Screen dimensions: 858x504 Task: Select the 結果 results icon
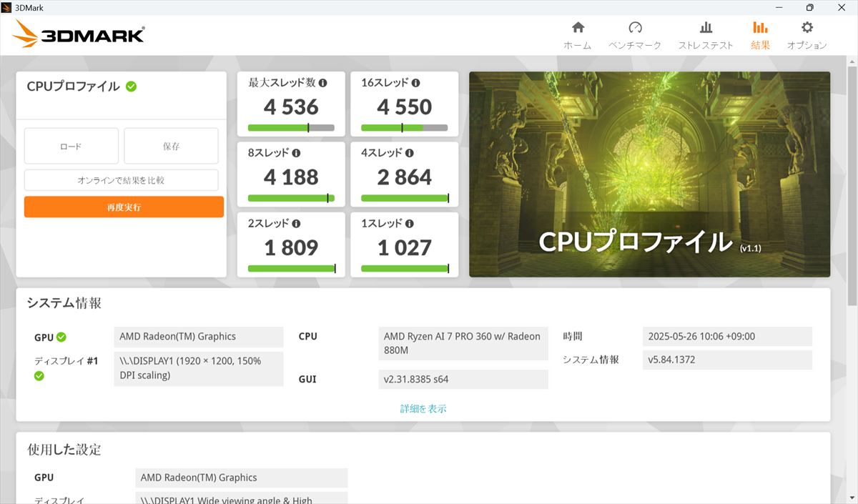760,27
